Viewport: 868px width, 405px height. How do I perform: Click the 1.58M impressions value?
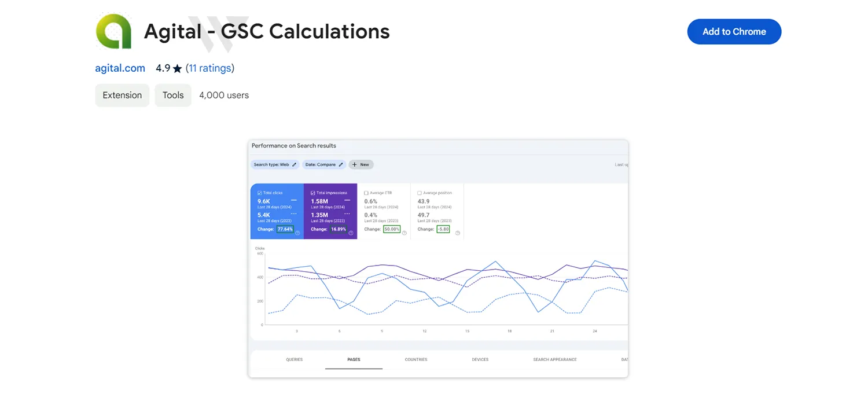[x=319, y=201]
